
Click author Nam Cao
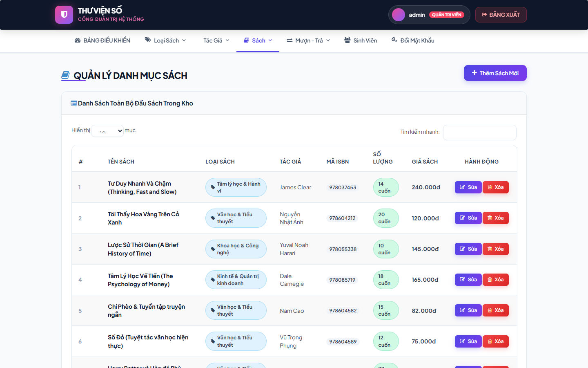pos(292,311)
